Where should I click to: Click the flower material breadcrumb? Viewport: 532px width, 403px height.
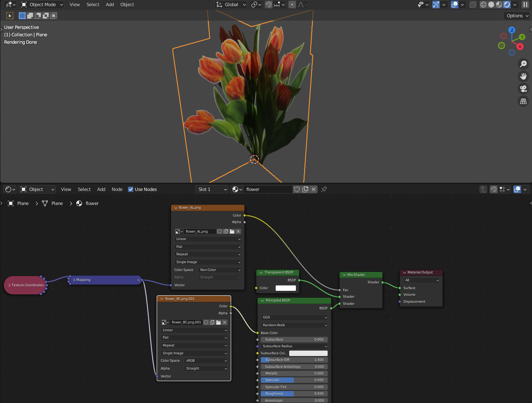coord(88,203)
